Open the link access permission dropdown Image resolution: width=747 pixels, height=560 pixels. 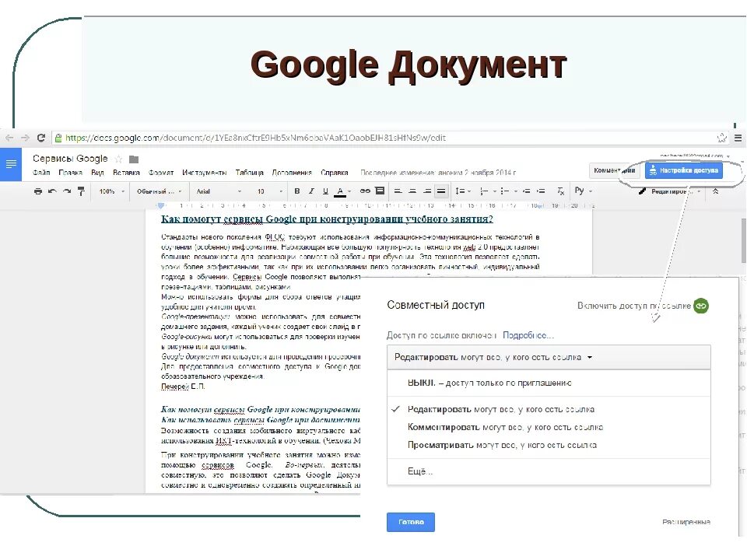point(549,357)
